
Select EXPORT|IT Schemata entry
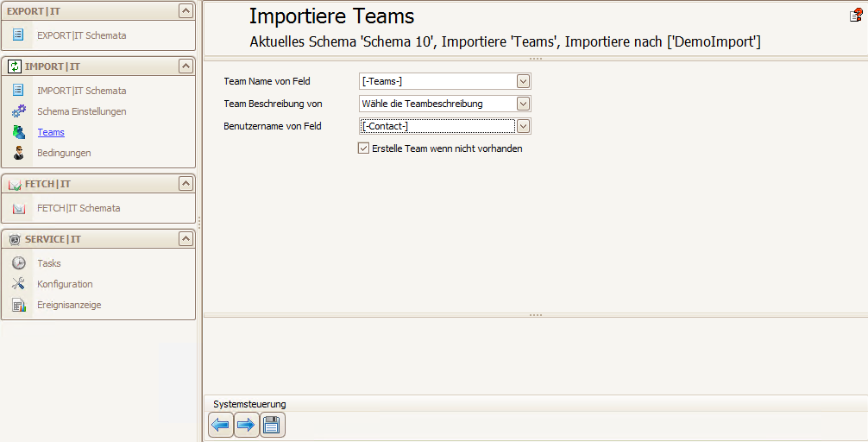click(x=81, y=35)
